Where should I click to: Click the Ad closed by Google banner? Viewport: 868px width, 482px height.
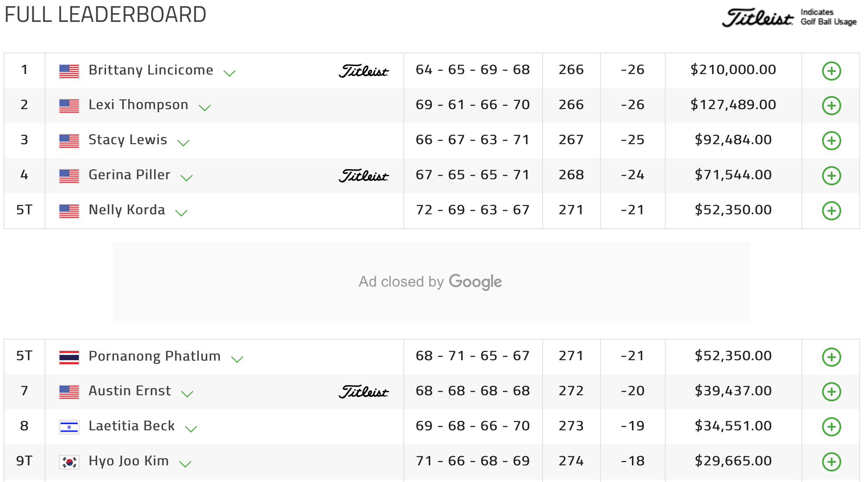(x=431, y=282)
